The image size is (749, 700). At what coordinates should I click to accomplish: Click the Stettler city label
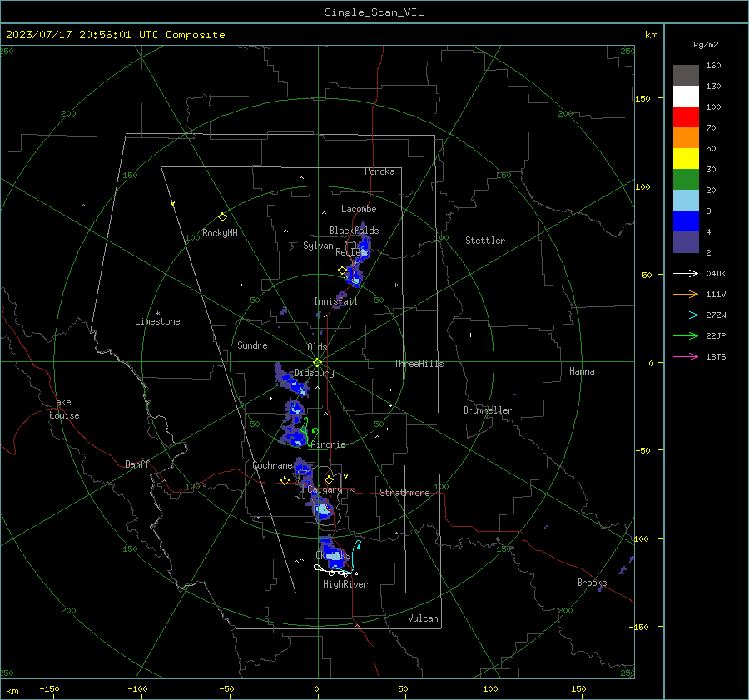click(485, 241)
